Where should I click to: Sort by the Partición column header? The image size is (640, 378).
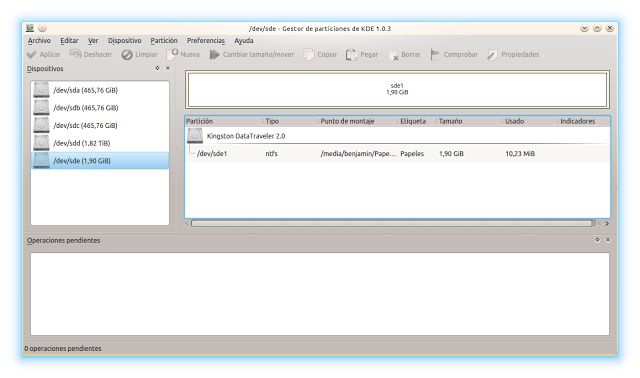pyautogui.click(x=223, y=121)
